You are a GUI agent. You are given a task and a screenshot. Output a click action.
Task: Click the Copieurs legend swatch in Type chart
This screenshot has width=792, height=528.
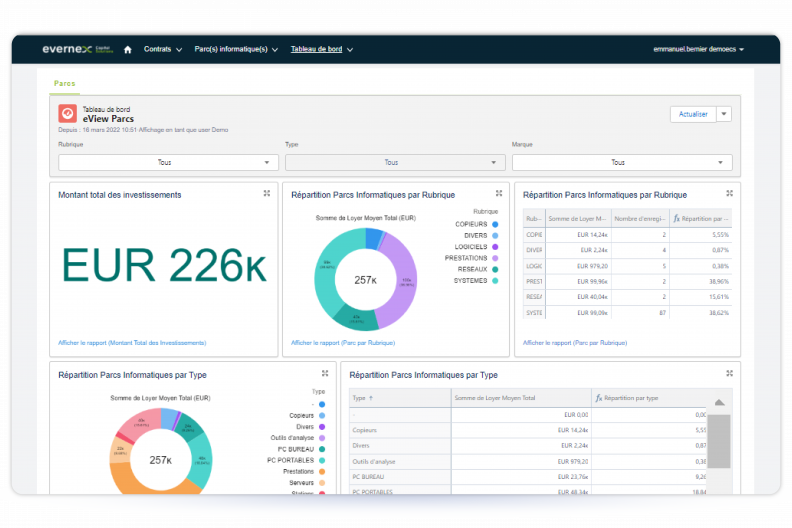(x=322, y=416)
